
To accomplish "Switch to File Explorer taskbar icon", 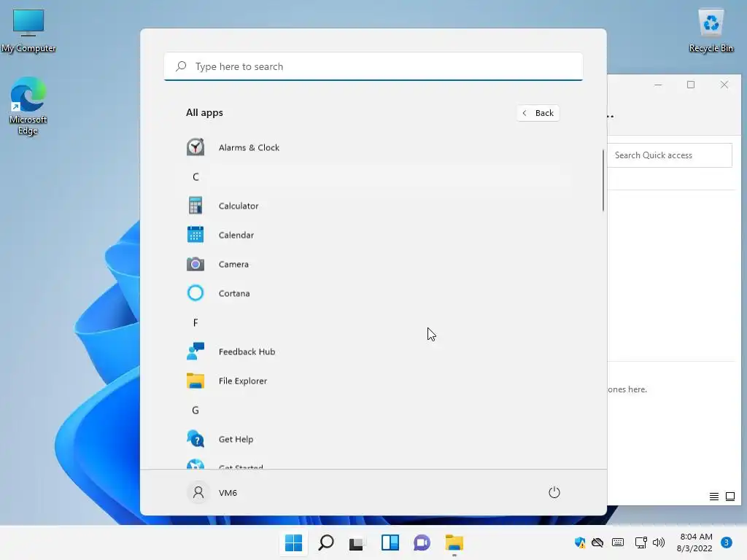I will point(454,542).
